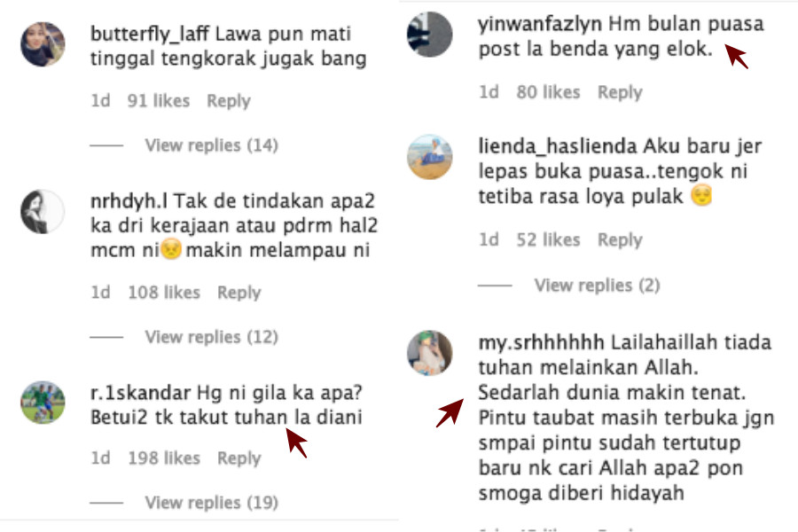The width and height of the screenshot is (798, 532).
Task: Reply to lienda_haslienda's comment
Action: click(x=620, y=239)
